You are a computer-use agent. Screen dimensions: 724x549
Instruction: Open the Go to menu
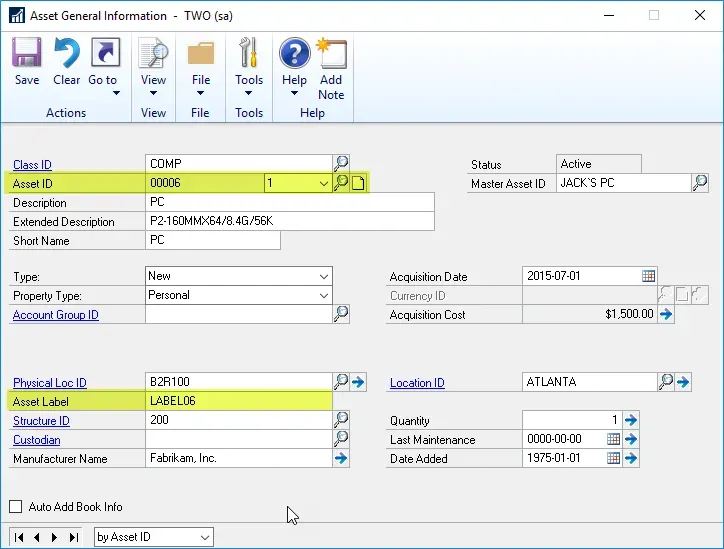point(104,68)
